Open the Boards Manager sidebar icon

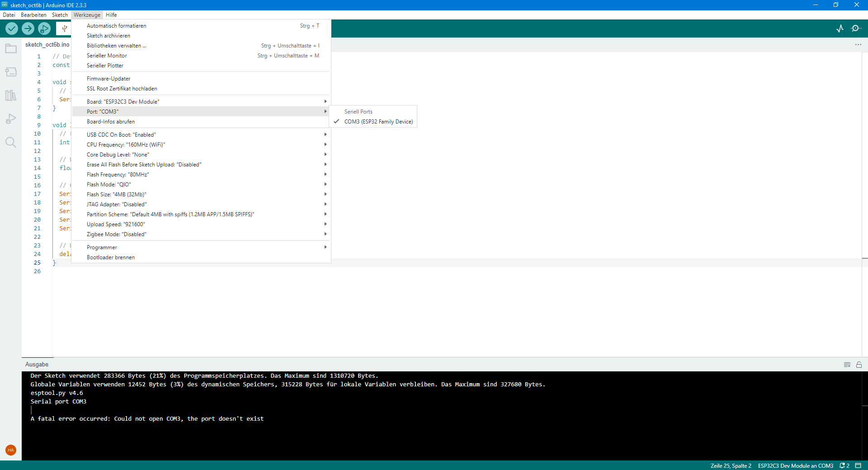11,71
